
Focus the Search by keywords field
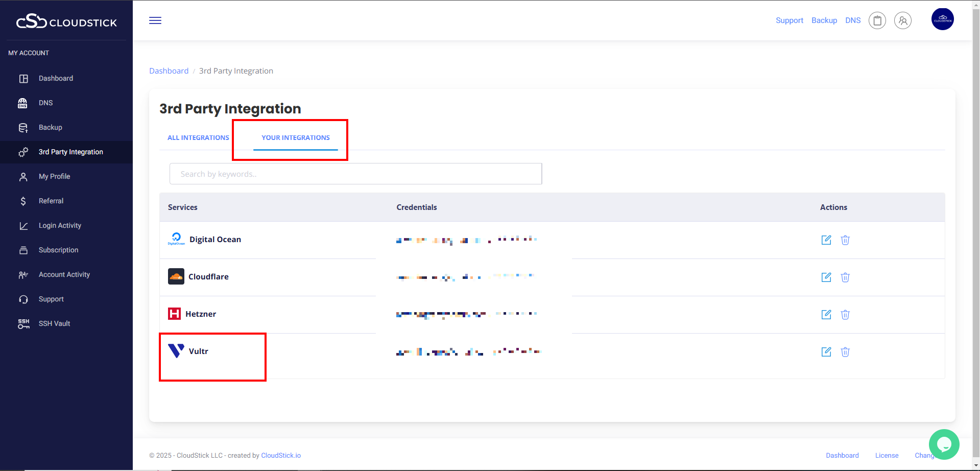pos(355,174)
